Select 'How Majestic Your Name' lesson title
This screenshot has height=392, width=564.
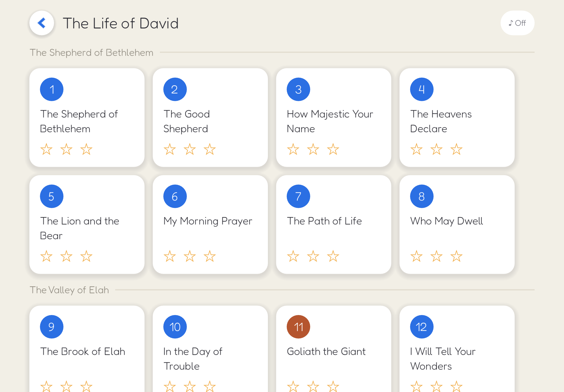coord(330,121)
